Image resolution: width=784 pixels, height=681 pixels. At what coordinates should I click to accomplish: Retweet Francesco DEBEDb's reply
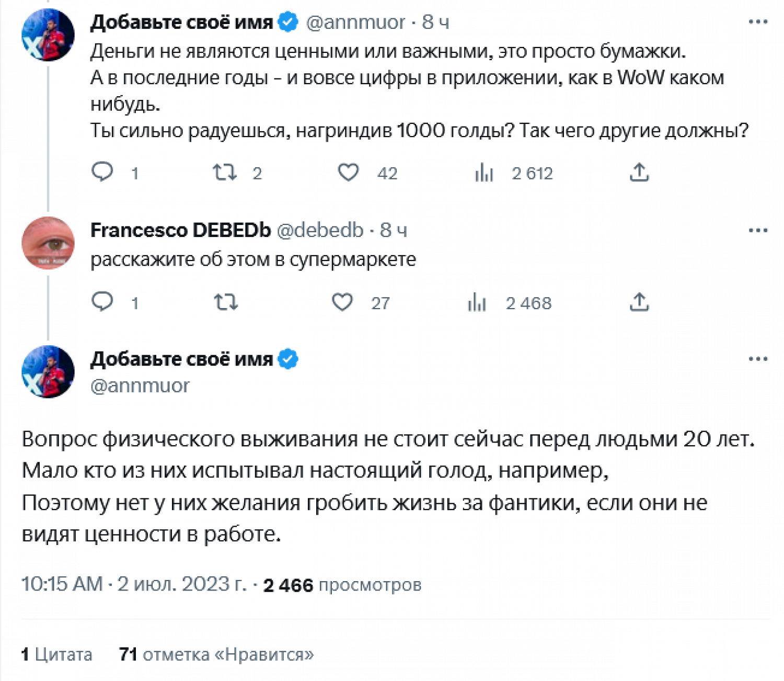click(x=226, y=302)
